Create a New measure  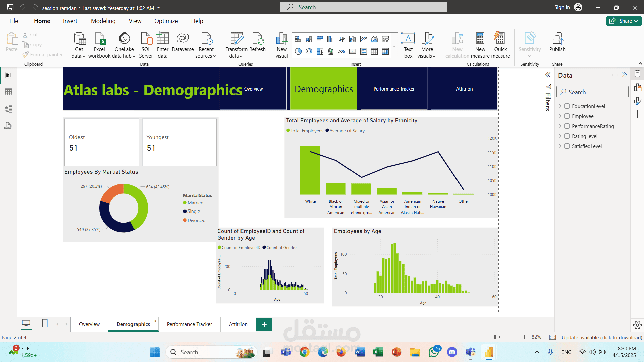pyautogui.click(x=480, y=45)
